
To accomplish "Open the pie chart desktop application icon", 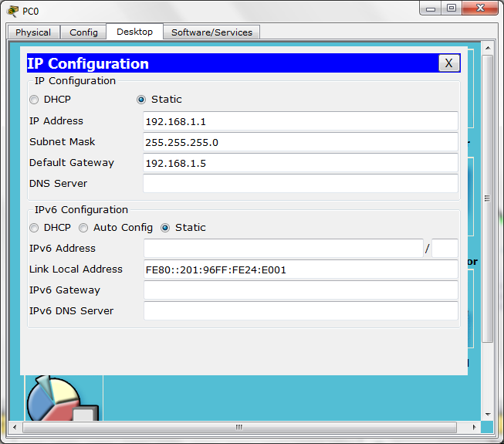I will click(63, 398).
